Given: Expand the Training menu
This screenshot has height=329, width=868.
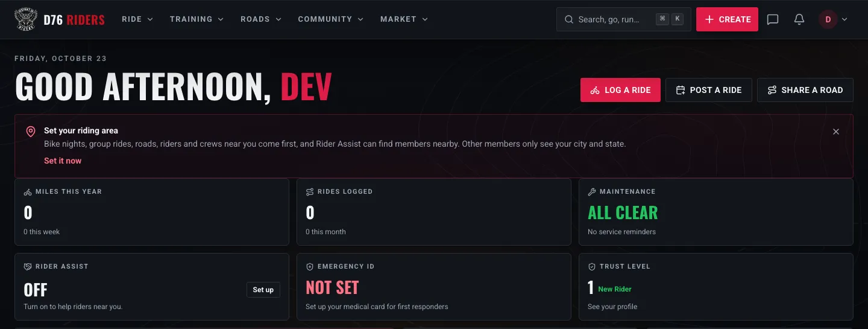Looking at the screenshot, I should [197, 19].
